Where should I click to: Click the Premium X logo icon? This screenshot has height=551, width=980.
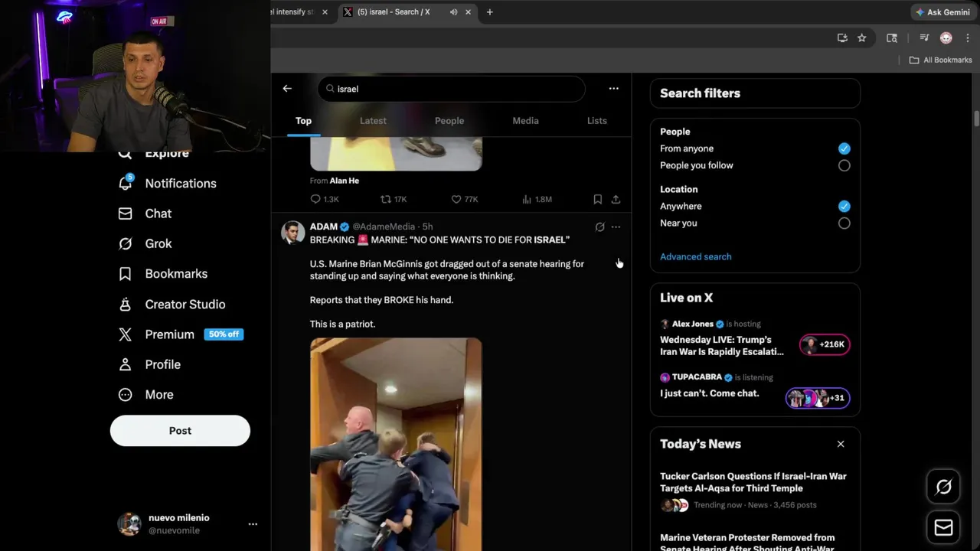coord(126,334)
